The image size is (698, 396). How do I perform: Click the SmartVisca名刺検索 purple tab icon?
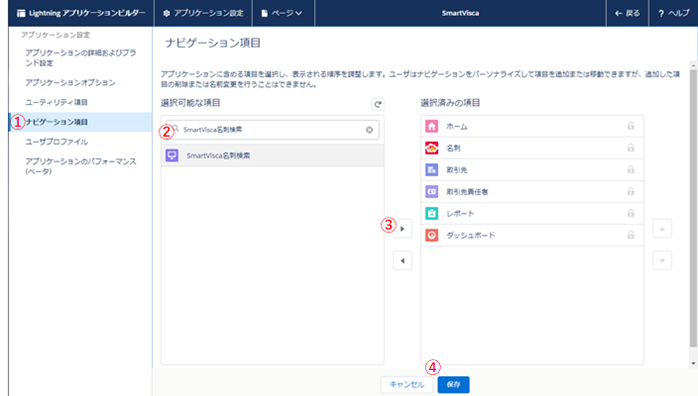click(172, 155)
